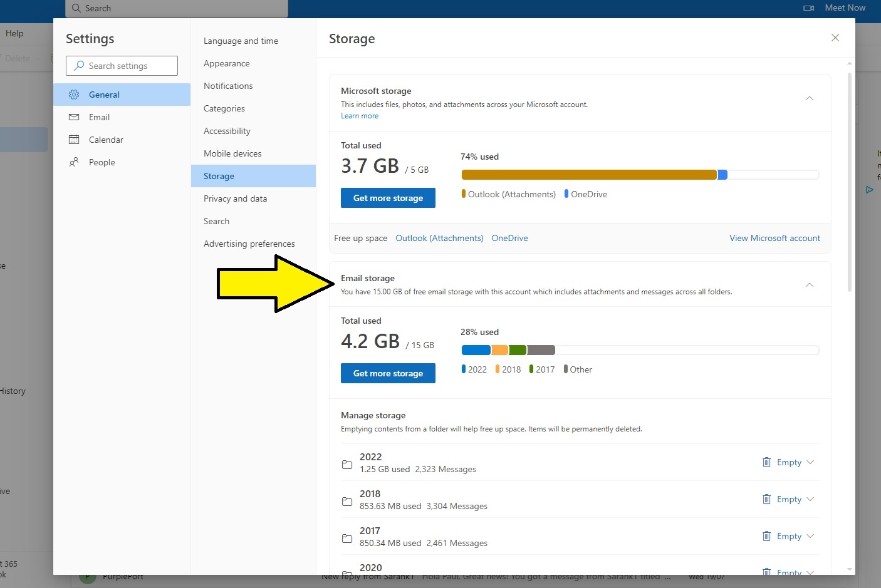This screenshot has height=588, width=881.
Task: Click the magnifier icon in Search settings box
Action: click(79, 66)
